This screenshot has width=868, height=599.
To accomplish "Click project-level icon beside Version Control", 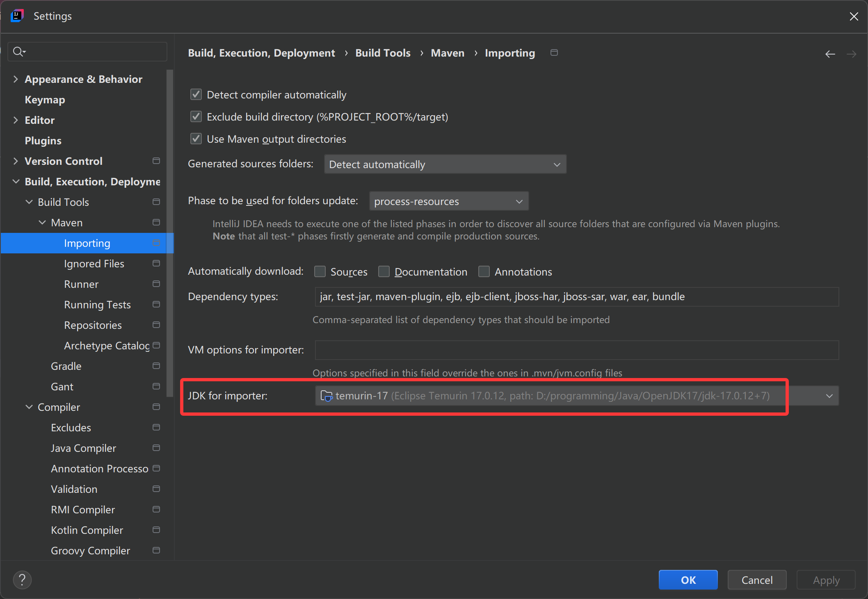I will [156, 161].
